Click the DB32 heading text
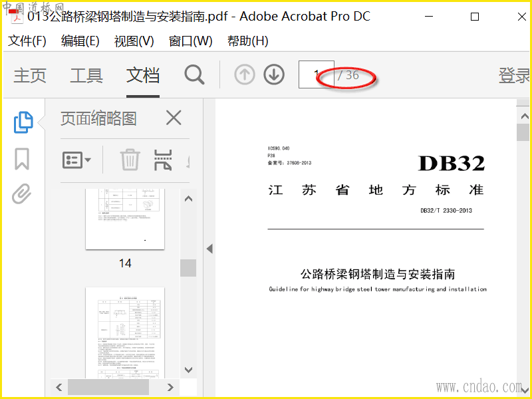The width and height of the screenshot is (532, 399). click(452, 163)
